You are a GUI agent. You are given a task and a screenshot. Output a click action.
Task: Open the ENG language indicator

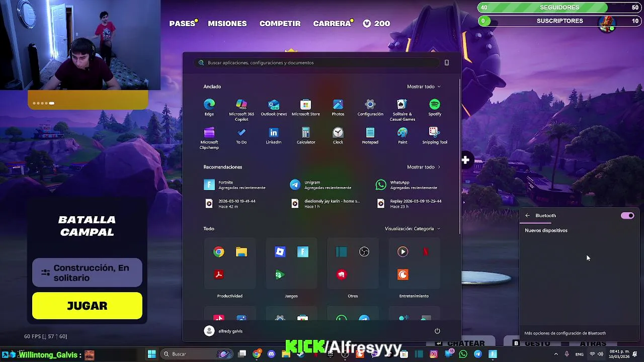click(x=580, y=354)
